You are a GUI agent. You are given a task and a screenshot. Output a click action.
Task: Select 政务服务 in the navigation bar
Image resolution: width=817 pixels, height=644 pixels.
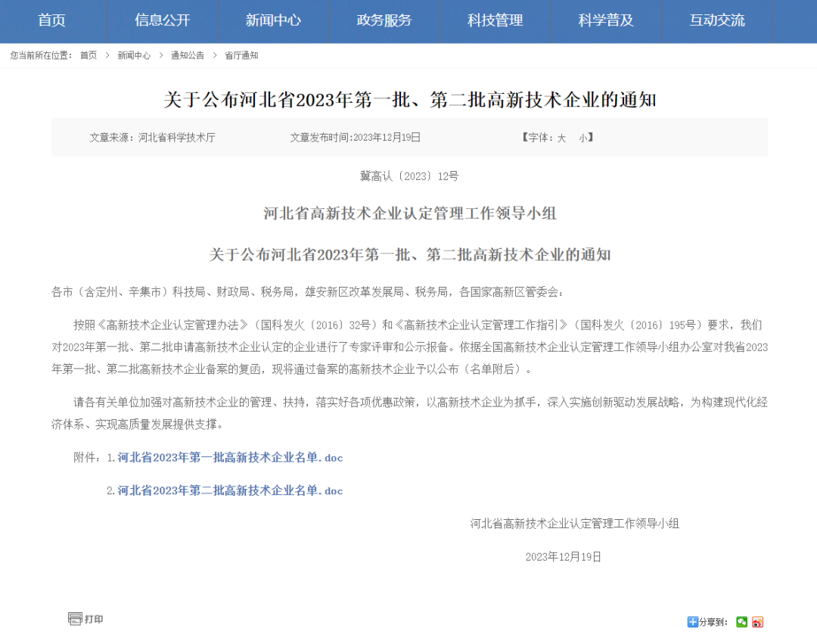(384, 20)
